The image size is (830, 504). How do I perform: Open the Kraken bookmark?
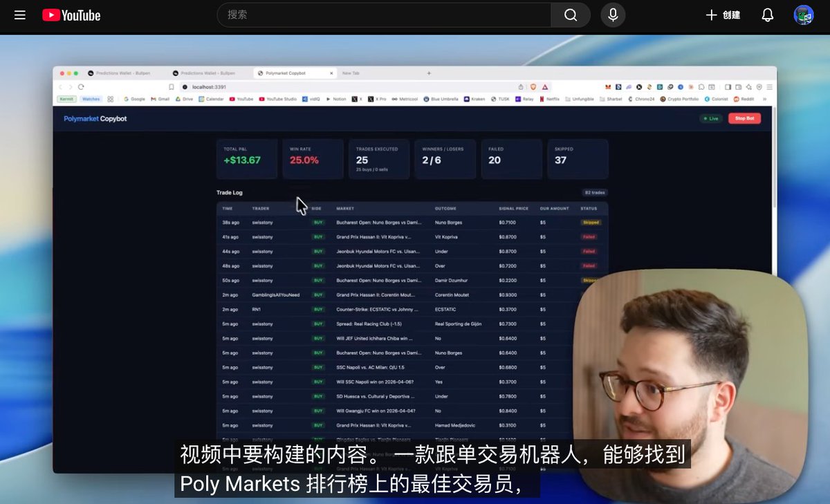point(475,99)
